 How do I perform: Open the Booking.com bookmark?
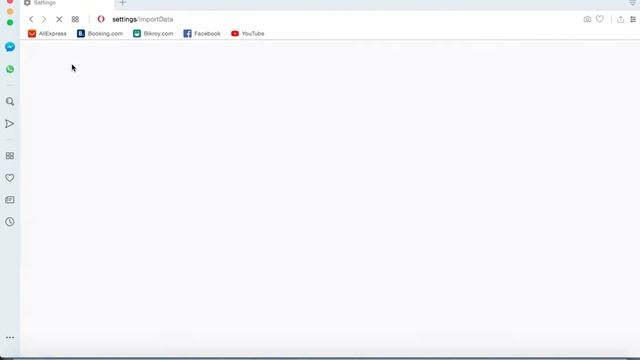click(x=100, y=33)
